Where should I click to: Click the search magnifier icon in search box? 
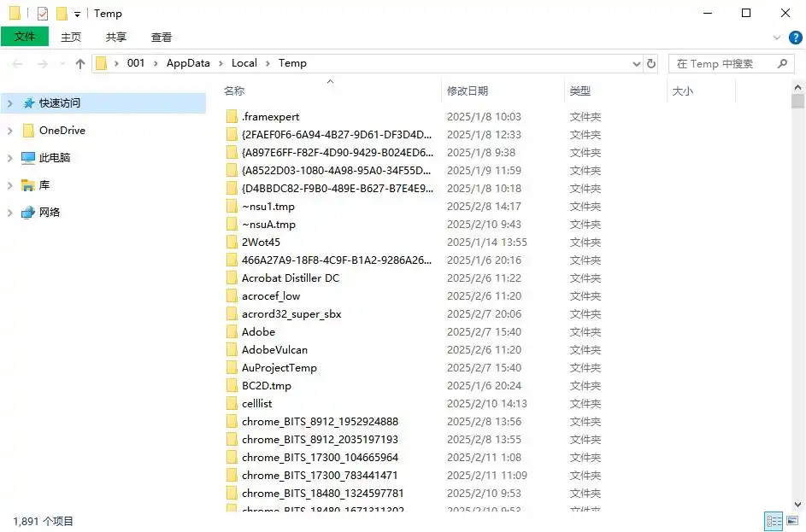click(783, 62)
